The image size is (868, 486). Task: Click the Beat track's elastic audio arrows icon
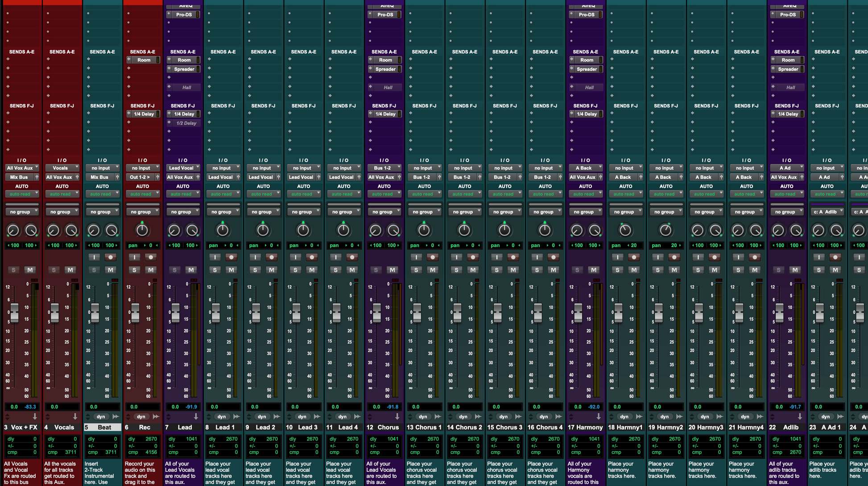click(x=116, y=417)
